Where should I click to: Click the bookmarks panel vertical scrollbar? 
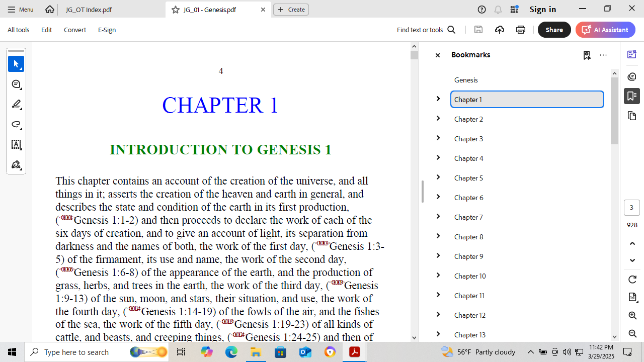(614, 111)
